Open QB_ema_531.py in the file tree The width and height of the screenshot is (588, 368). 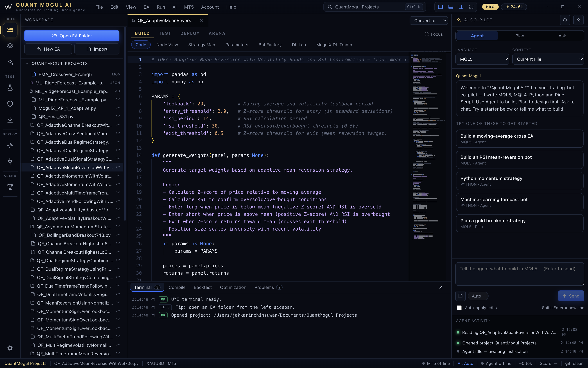72,117
